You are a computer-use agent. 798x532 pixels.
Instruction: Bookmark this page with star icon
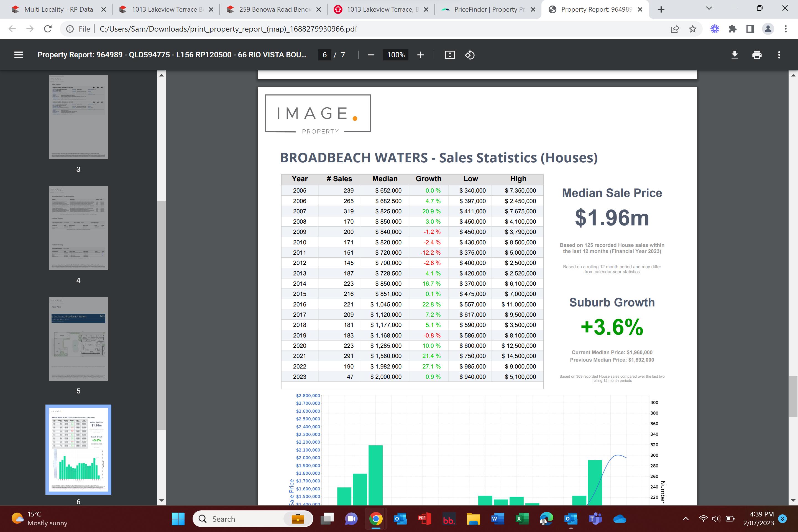(x=692, y=29)
